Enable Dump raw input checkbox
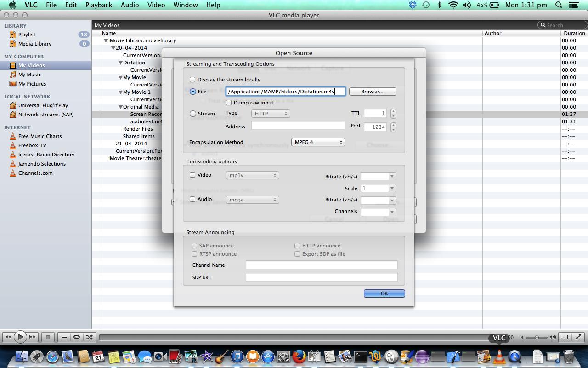This screenshot has height=368, width=588. pyautogui.click(x=229, y=103)
